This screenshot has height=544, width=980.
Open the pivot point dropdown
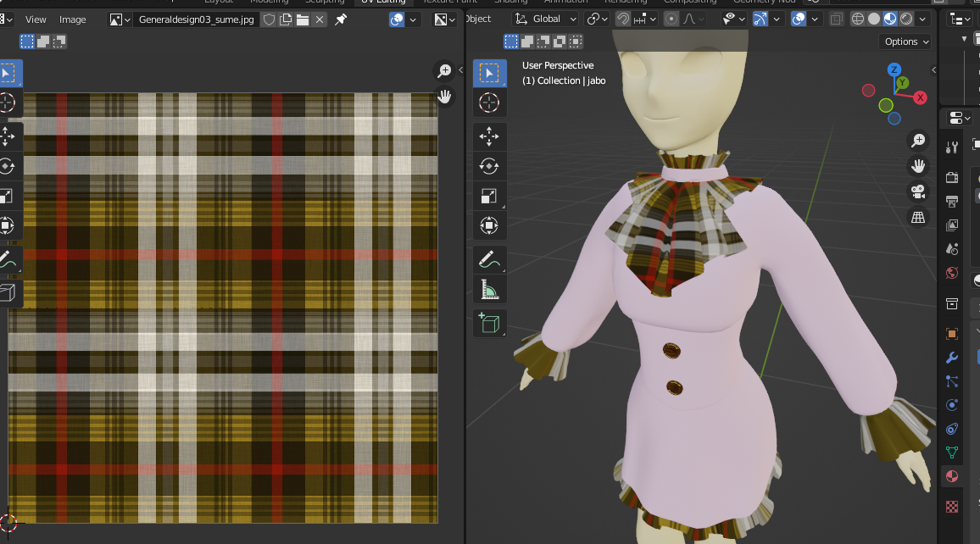click(x=596, y=19)
